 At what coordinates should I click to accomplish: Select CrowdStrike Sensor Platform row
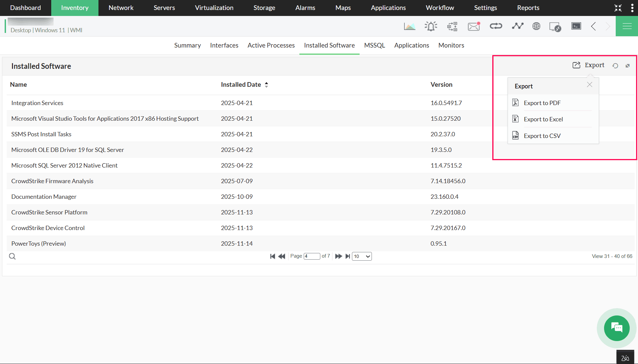(x=321, y=212)
